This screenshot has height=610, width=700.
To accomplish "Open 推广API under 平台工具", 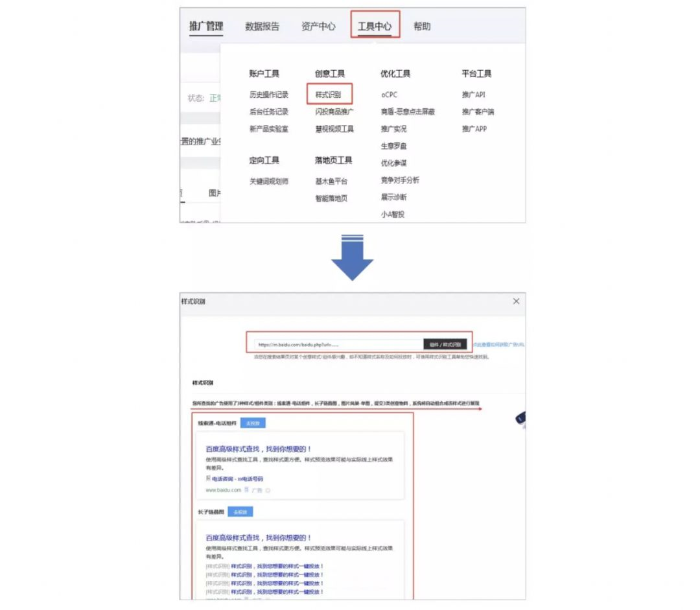I will 474,95.
